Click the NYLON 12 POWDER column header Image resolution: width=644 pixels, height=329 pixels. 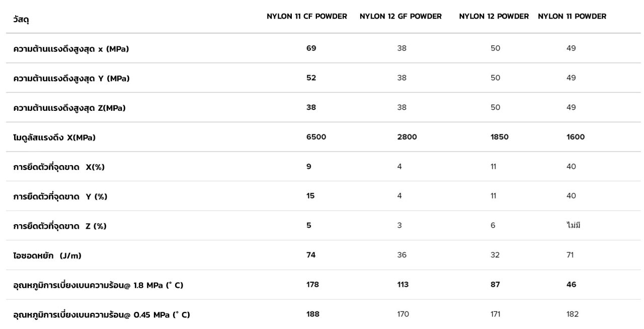click(494, 16)
